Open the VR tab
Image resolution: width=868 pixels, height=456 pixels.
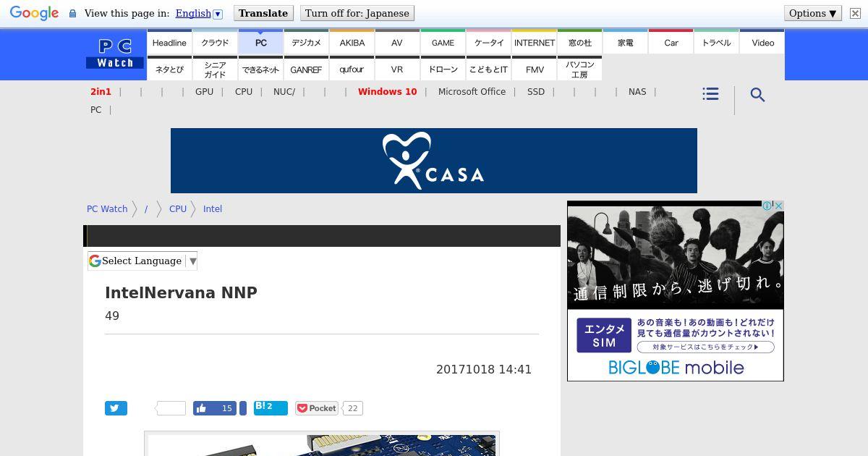[x=397, y=69]
